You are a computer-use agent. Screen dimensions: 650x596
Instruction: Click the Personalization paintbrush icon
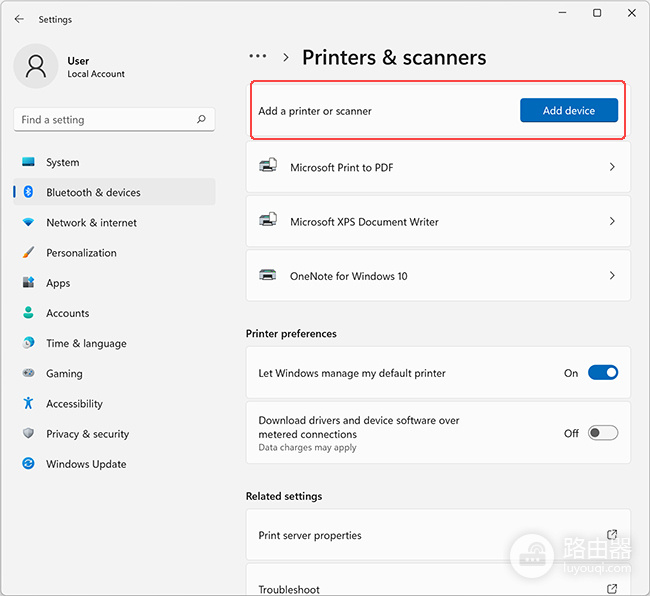point(28,252)
